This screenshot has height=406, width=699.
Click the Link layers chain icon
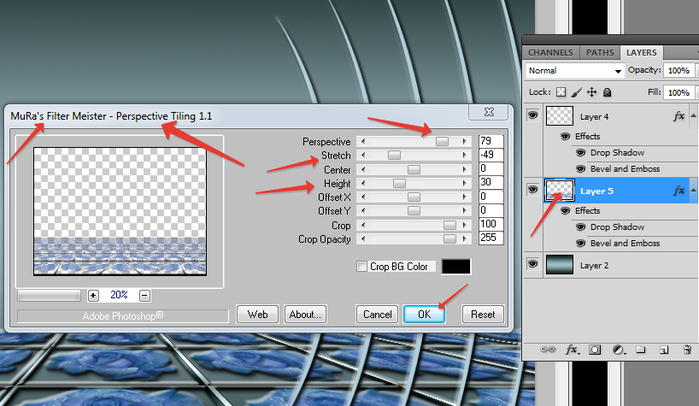pyautogui.click(x=548, y=349)
